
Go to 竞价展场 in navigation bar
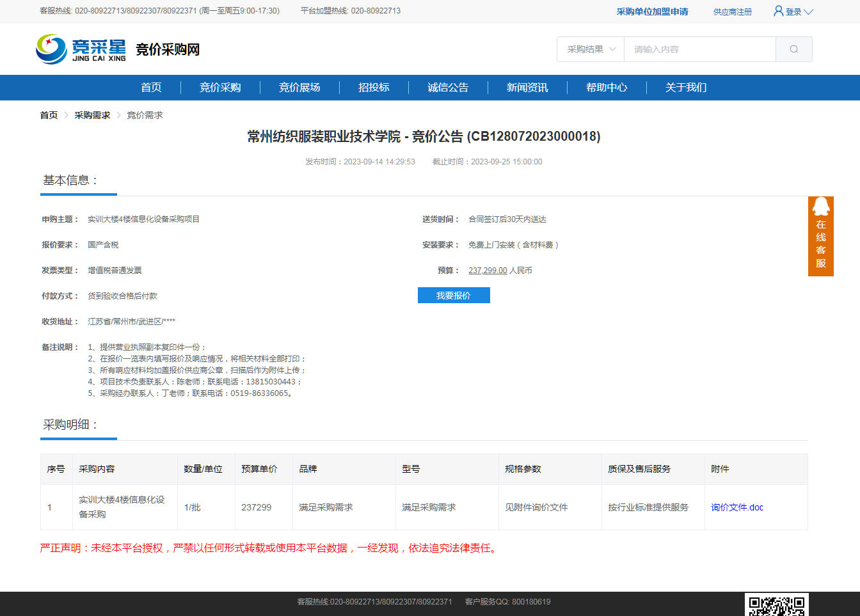pos(299,88)
